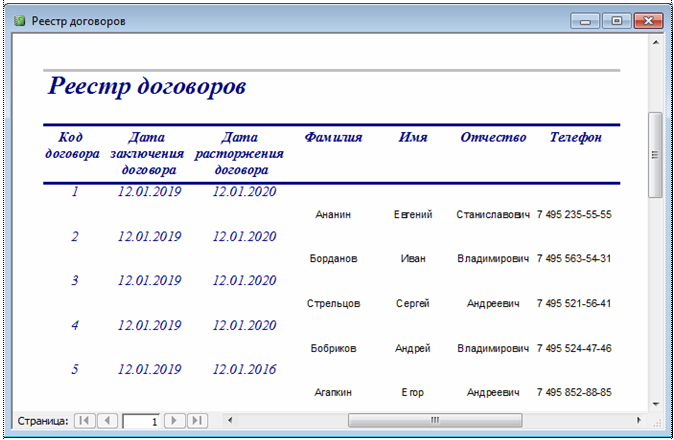Go to the previous report page
The height and width of the screenshot is (440, 674).
click(107, 421)
